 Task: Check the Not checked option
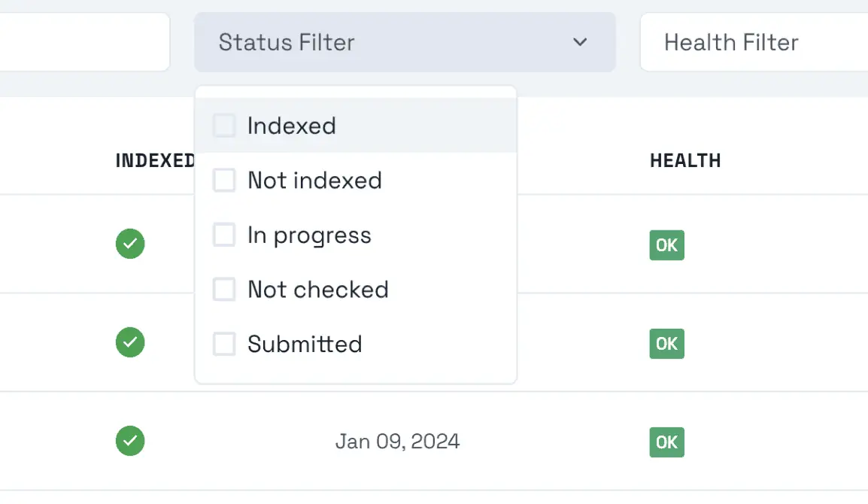coord(223,289)
